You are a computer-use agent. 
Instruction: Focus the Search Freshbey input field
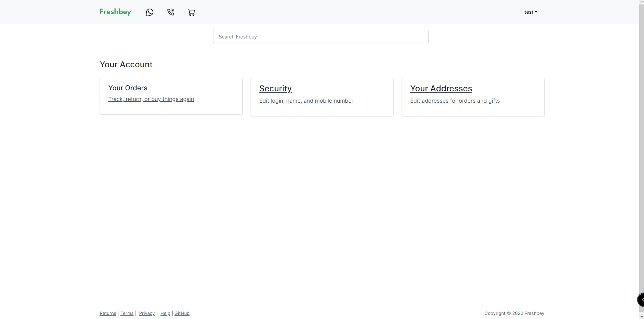(320, 37)
